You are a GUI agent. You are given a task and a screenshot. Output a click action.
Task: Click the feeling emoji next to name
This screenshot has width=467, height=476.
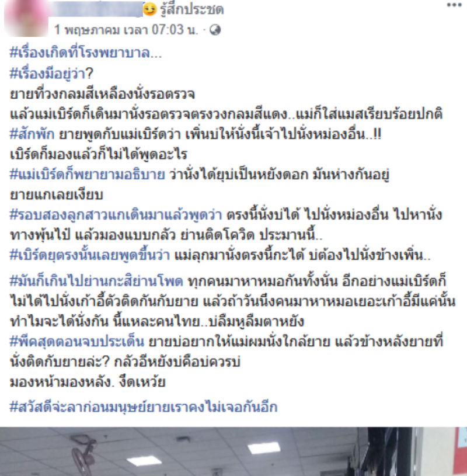pyautogui.click(x=149, y=9)
